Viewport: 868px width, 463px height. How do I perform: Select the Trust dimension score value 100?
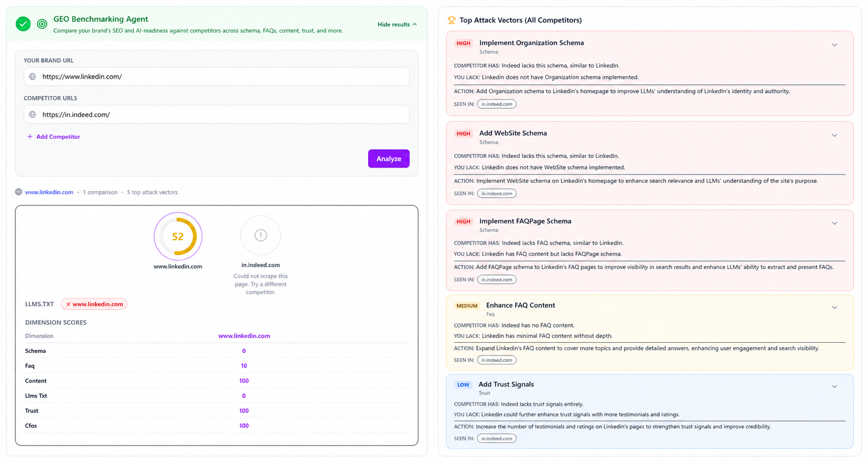click(244, 411)
